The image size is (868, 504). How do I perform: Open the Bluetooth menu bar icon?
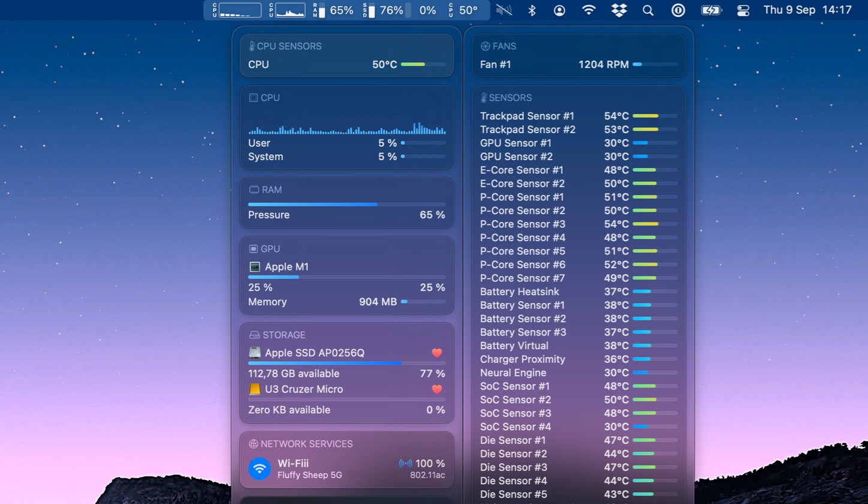(x=532, y=10)
